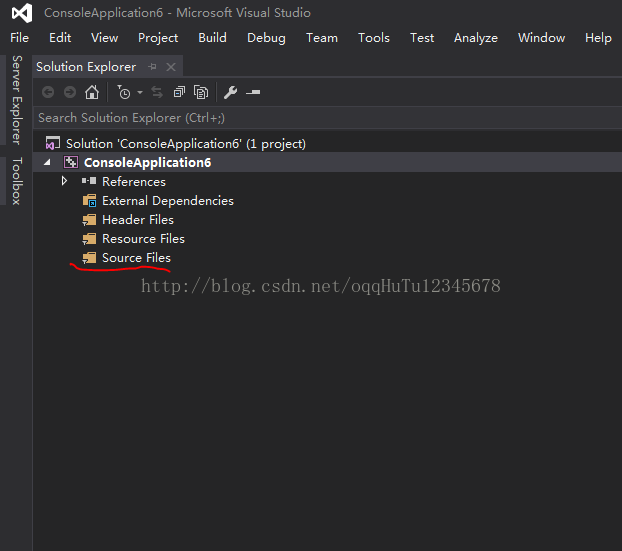
Task: Click the Visual Studio logo icon
Action: tap(22, 13)
